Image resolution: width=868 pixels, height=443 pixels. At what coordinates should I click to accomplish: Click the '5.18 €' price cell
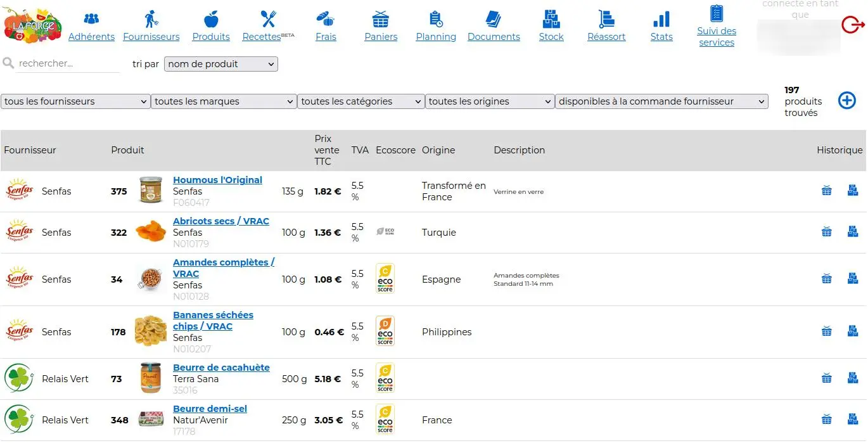pyautogui.click(x=328, y=379)
